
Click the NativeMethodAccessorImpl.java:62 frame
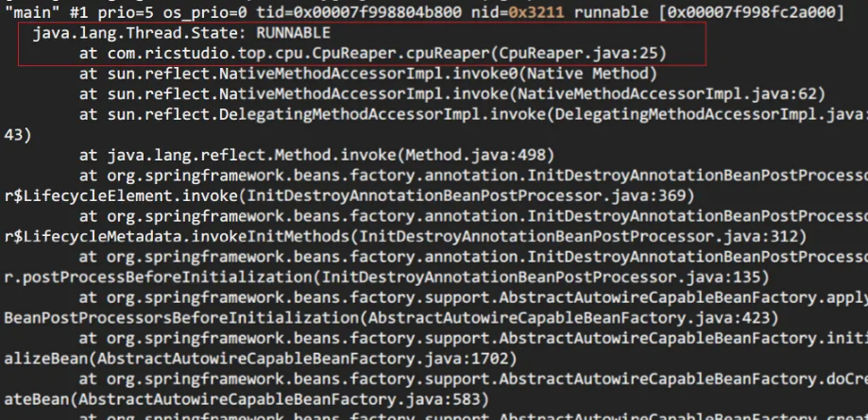coord(452,94)
